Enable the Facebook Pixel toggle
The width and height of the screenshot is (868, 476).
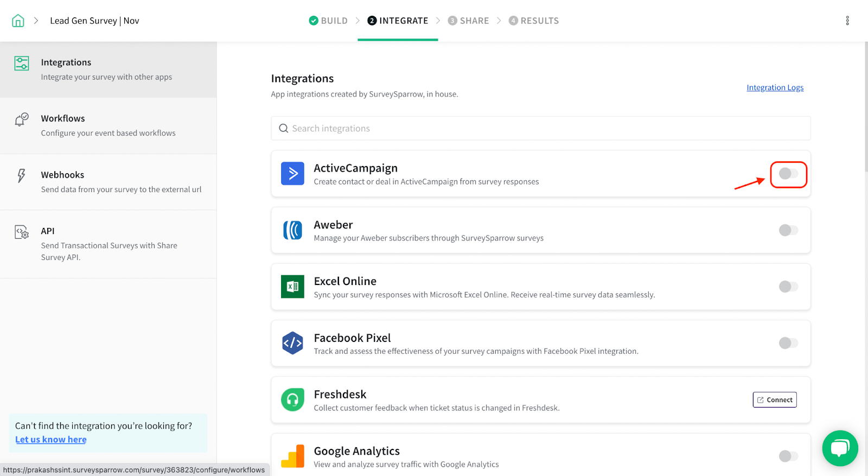tap(788, 343)
